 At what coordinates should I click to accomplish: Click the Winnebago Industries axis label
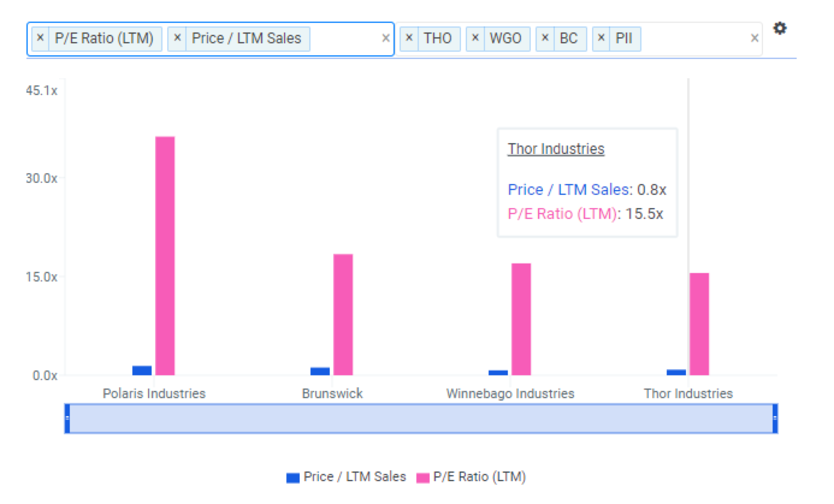coord(510,394)
